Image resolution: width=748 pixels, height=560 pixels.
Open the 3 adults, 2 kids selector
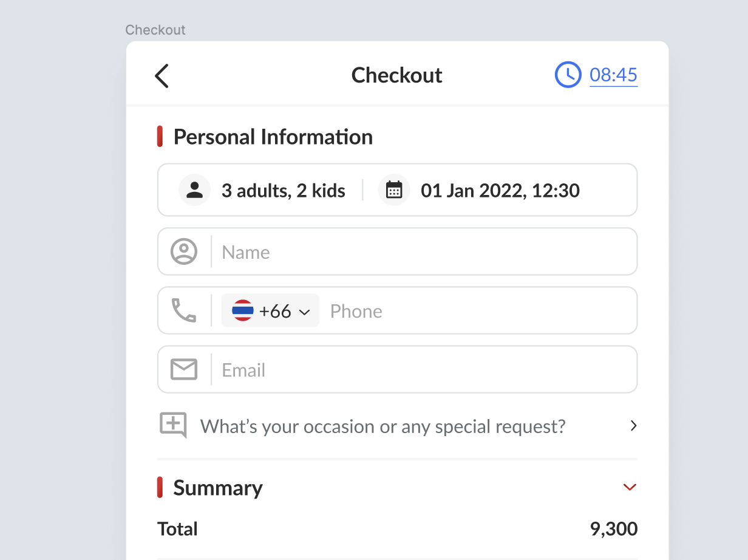(283, 191)
